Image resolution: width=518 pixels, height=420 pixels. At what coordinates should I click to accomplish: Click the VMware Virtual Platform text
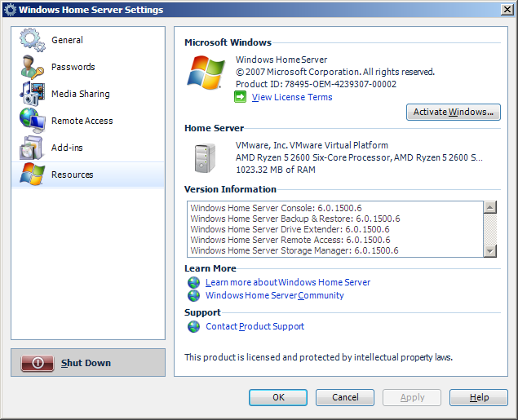click(x=312, y=145)
